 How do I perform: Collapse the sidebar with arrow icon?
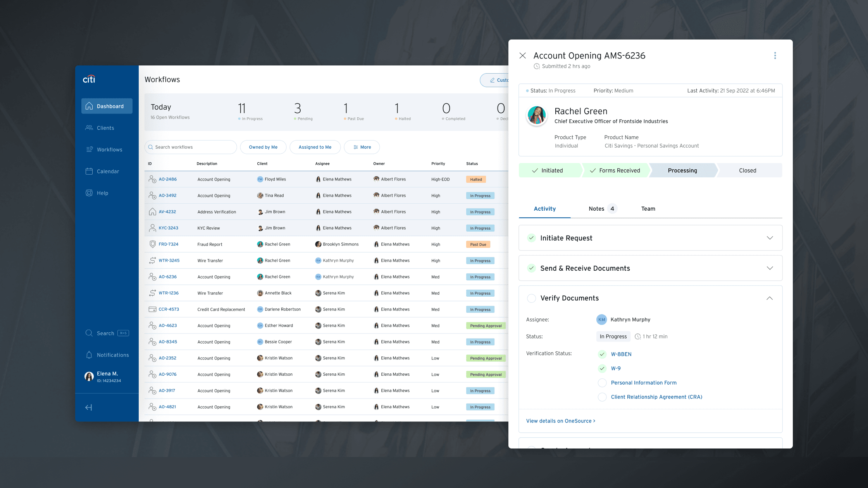point(89,407)
